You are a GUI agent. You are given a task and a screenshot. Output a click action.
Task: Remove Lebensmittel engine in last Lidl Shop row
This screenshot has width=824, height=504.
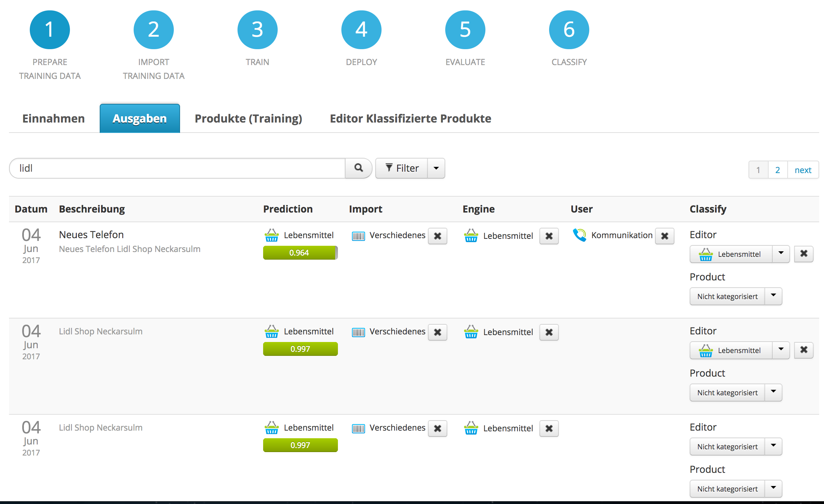[549, 429]
